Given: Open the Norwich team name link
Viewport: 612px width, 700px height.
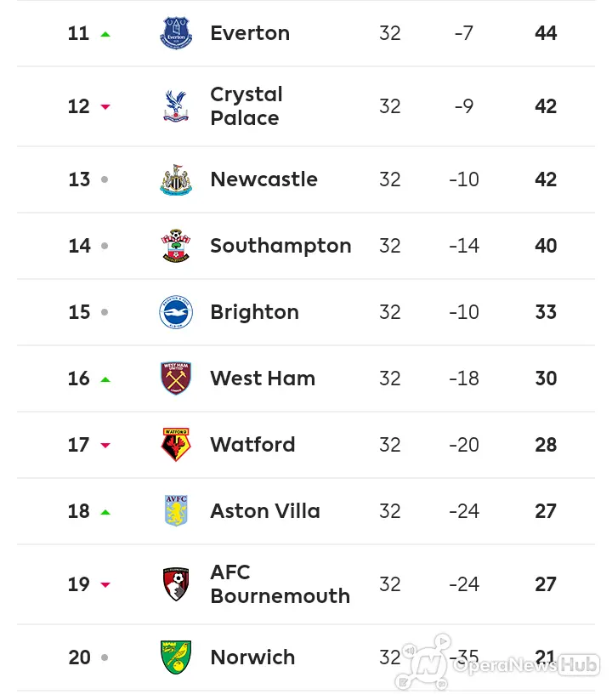Looking at the screenshot, I should (x=253, y=657).
